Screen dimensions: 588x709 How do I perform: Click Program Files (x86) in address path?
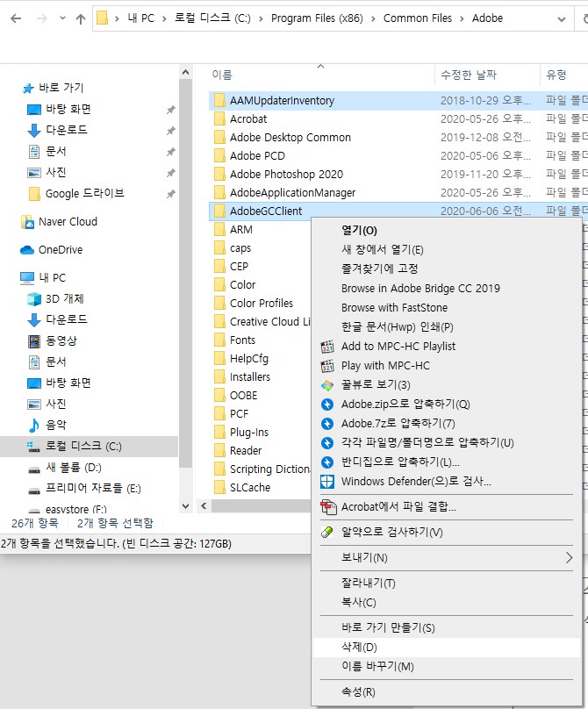point(317,18)
